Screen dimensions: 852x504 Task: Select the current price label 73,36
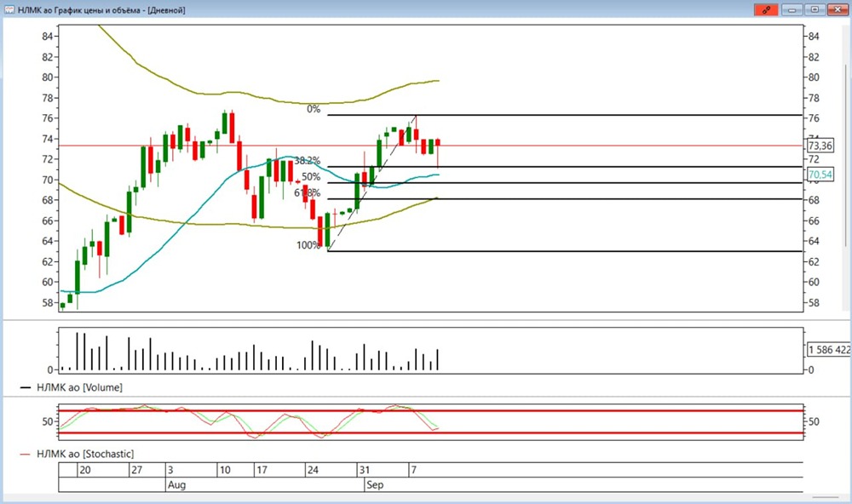click(x=820, y=146)
